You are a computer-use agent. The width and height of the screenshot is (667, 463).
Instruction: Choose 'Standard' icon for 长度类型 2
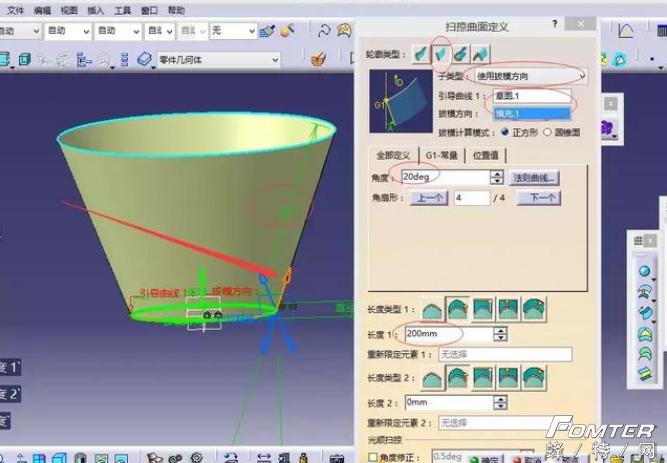tap(457, 378)
